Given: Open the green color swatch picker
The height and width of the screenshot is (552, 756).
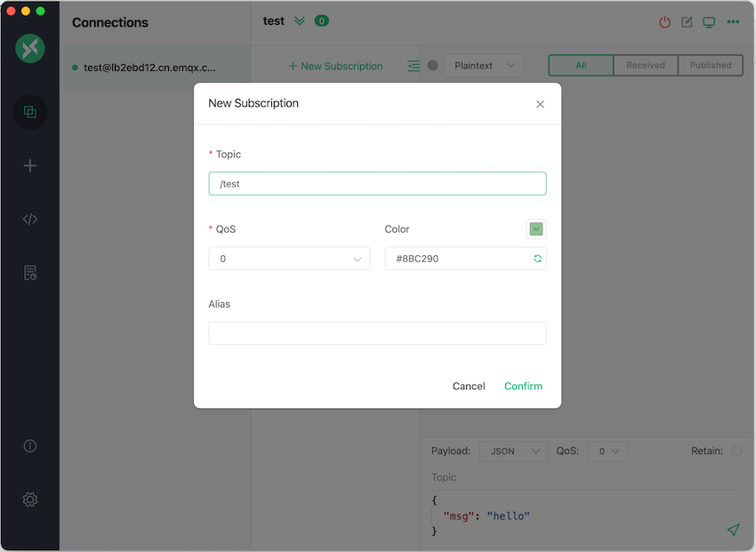Looking at the screenshot, I should pos(536,229).
